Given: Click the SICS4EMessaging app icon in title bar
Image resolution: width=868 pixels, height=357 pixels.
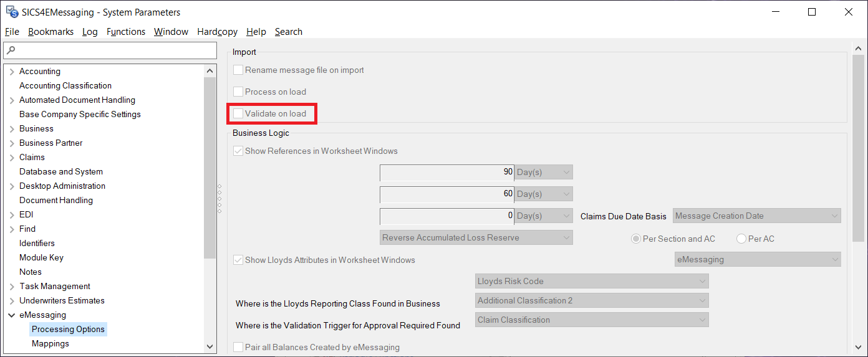Looking at the screenshot, I should [12, 12].
